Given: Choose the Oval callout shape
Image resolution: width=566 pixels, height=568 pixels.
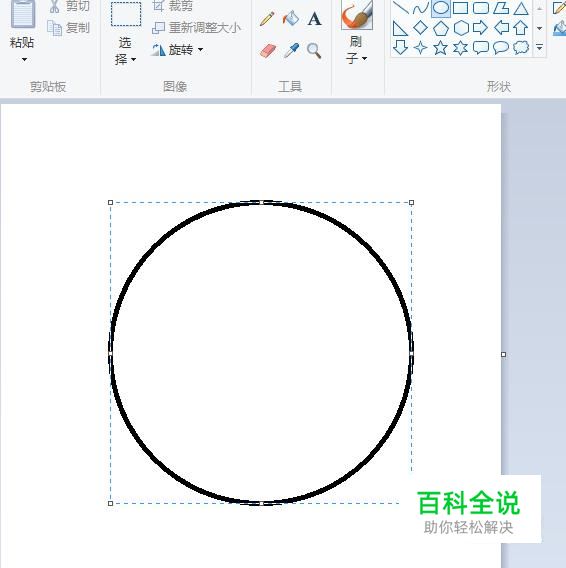Looking at the screenshot, I should pyautogui.click(x=501, y=48).
